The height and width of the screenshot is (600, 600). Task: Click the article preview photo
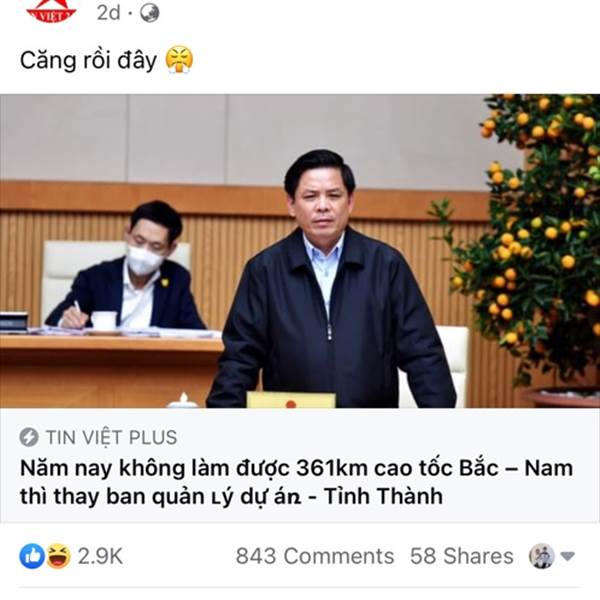300,251
